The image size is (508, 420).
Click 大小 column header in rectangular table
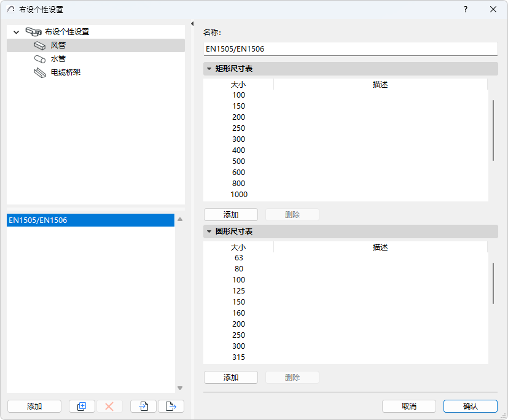[238, 85]
